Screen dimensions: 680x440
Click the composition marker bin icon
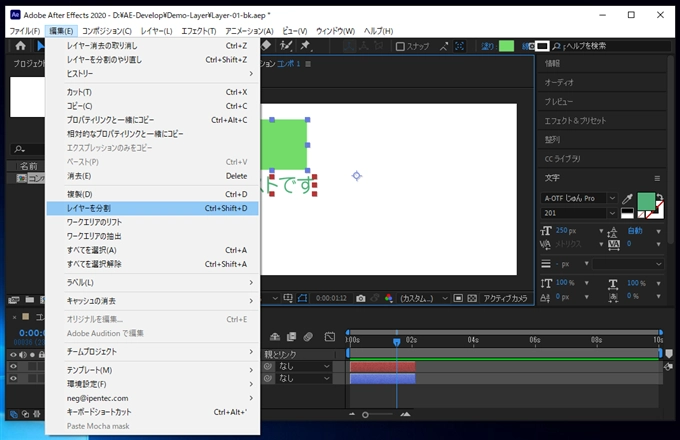[x=669, y=354]
